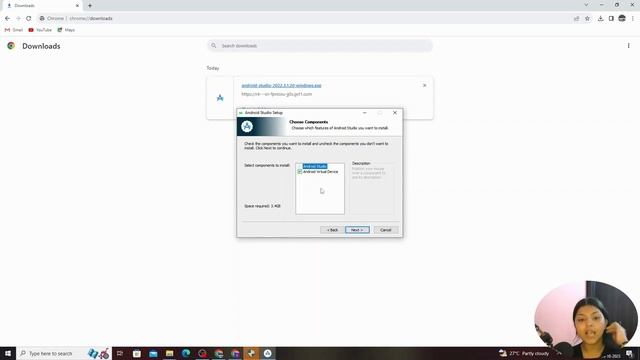Share this page icon in address bar
640x360 pixels.
pyautogui.click(x=576, y=18)
